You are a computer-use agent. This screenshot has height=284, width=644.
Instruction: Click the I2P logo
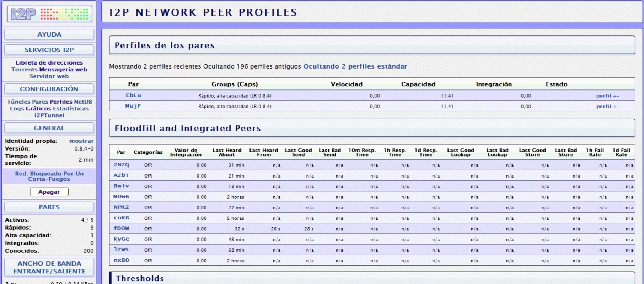pos(49,14)
